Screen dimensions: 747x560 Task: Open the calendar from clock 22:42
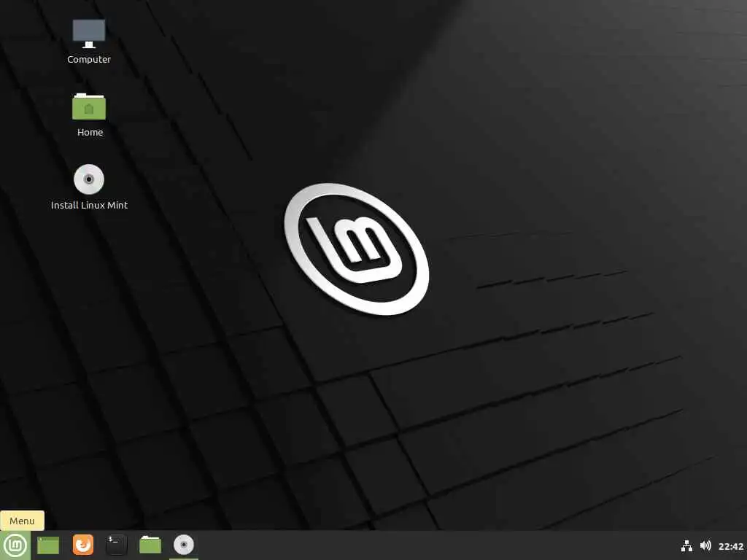tap(731, 546)
